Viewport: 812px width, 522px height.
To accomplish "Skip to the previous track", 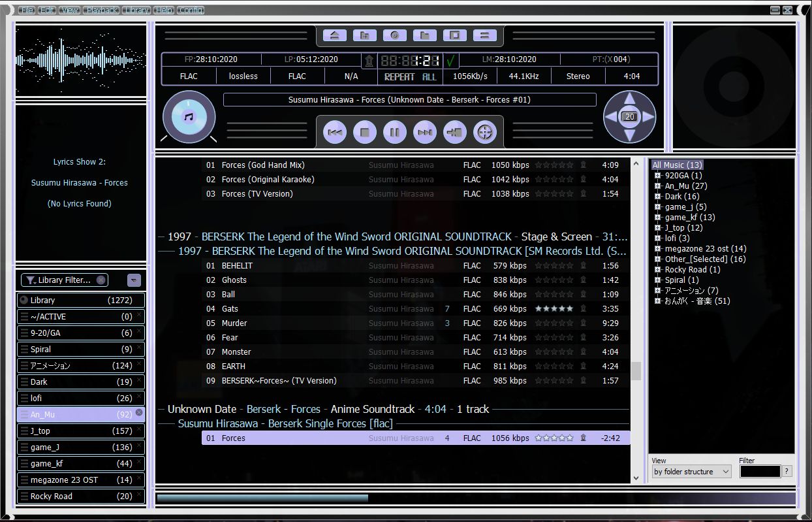I will point(335,133).
